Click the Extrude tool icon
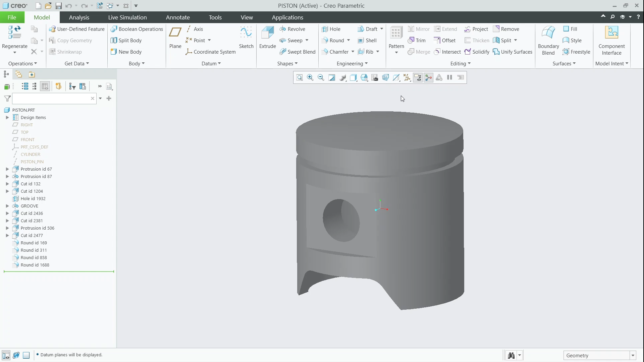This screenshot has width=644, height=362. pos(268,33)
